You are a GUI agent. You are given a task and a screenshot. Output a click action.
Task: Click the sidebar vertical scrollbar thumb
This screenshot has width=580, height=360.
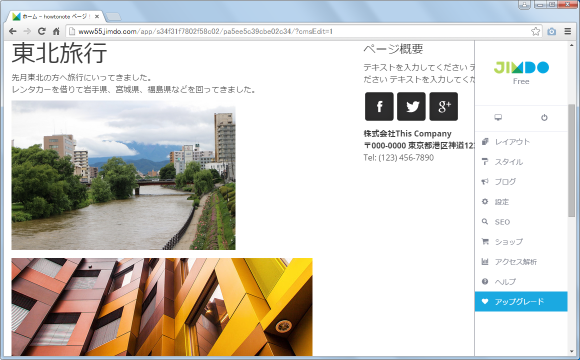pyautogui.click(x=572, y=160)
